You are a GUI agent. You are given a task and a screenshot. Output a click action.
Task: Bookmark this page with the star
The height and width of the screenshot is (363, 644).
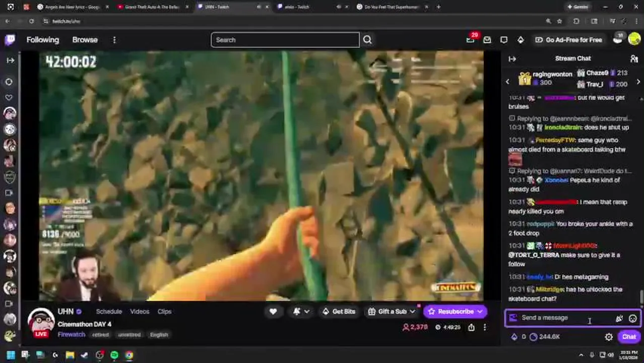click(x=559, y=21)
